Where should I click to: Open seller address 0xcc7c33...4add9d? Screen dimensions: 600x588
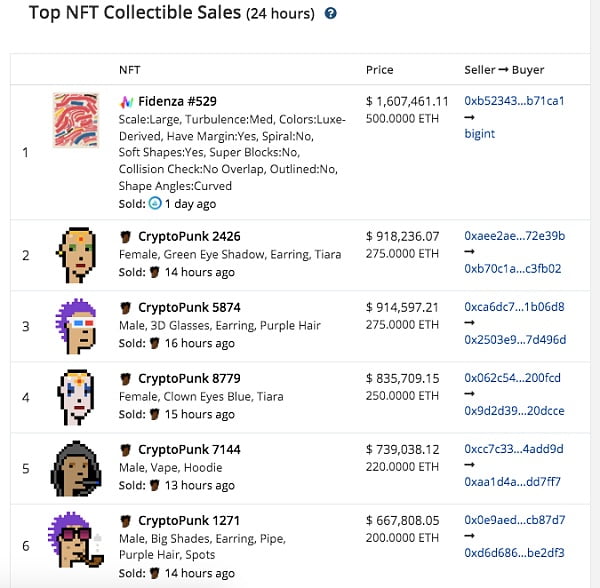(514, 449)
